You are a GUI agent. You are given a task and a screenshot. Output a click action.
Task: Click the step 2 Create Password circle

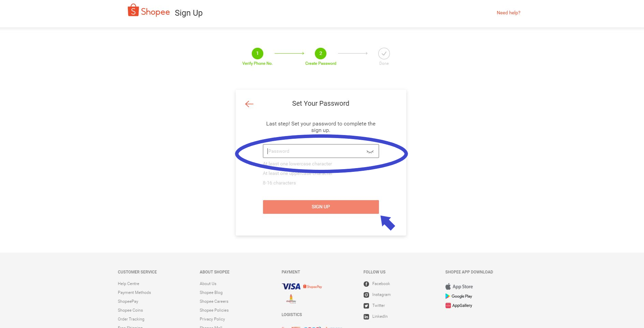coord(321,54)
